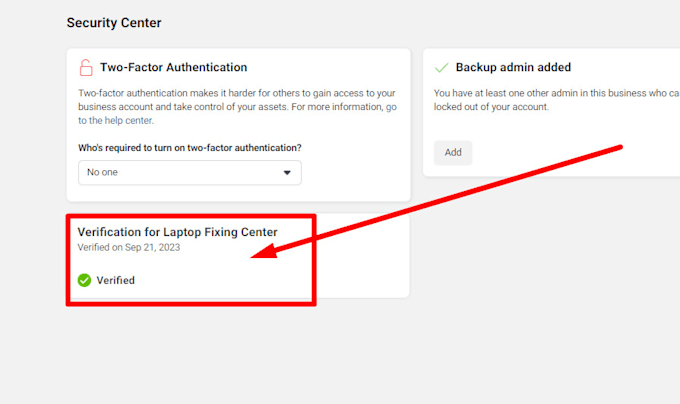Click the green checkmark beside Backup admin added
This screenshot has width=680, height=404.
441,68
